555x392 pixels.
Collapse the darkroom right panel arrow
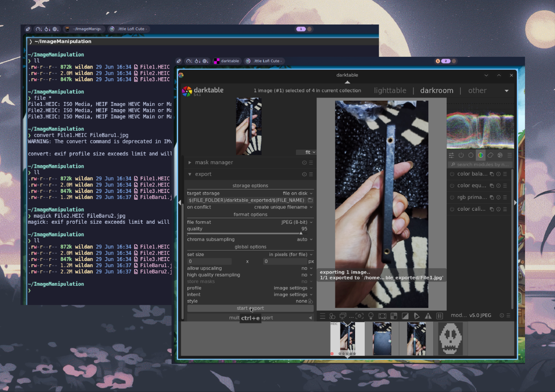coord(516,202)
